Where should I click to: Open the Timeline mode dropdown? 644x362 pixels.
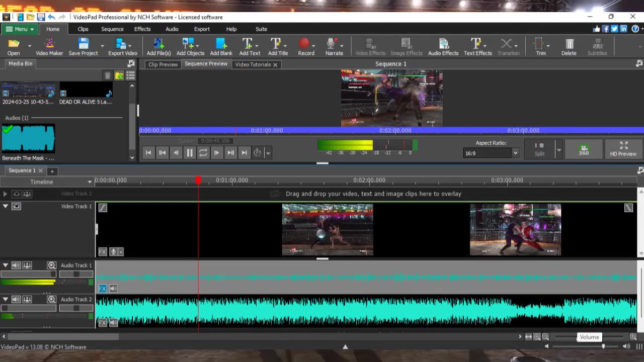click(90, 182)
